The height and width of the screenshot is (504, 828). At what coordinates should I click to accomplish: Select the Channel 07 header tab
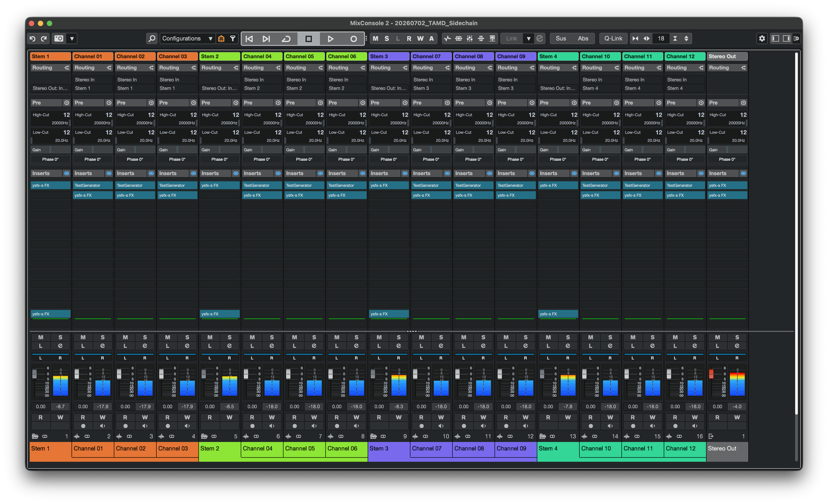tap(432, 56)
